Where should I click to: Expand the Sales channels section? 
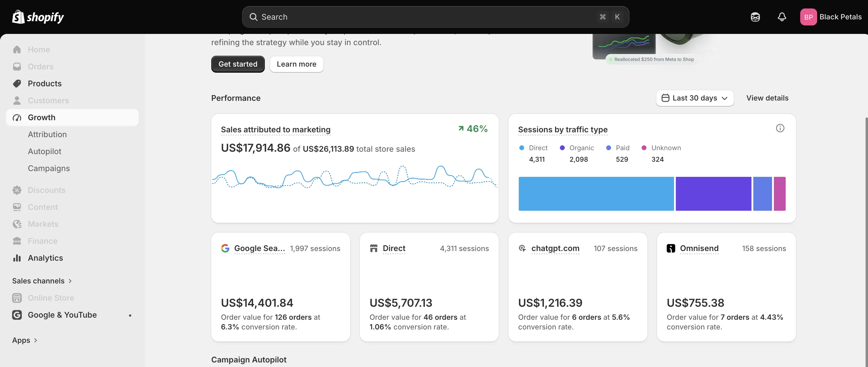42,281
